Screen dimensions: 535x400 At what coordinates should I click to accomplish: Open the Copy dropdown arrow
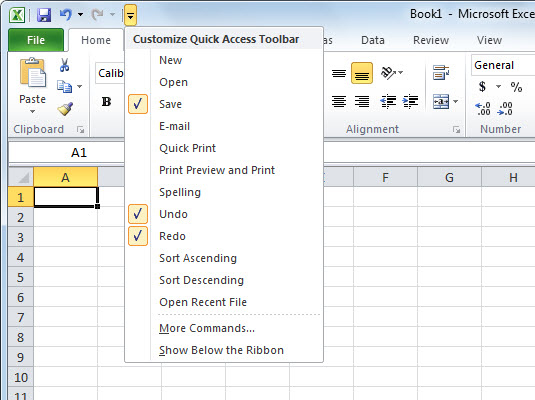point(79,86)
